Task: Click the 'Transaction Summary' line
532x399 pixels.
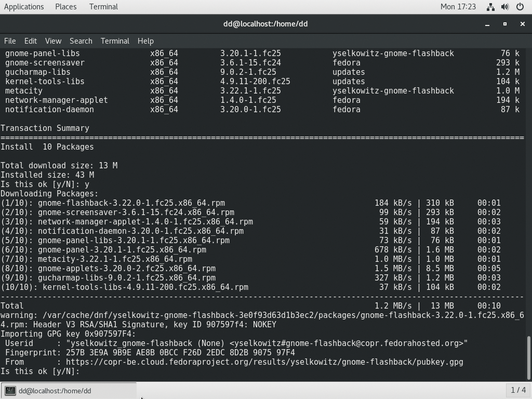Action: 45,128
